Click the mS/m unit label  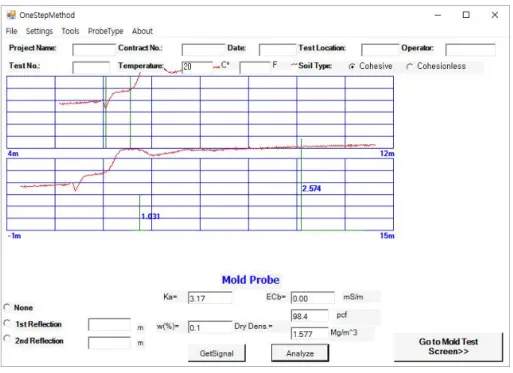click(x=353, y=297)
